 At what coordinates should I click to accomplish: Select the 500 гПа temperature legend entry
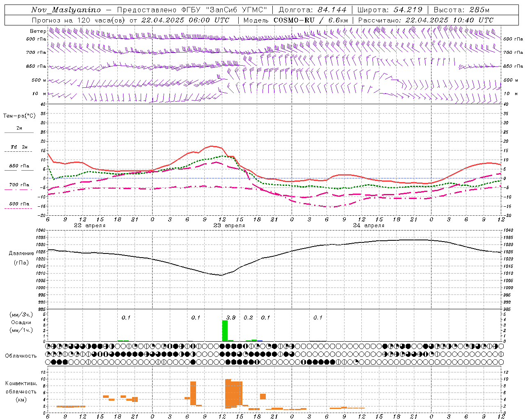[x=19, y=205]
